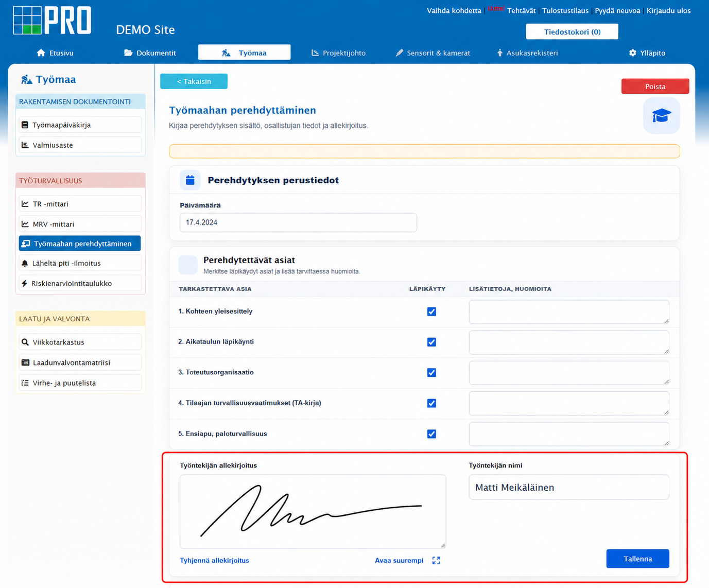The height and width of the screenshot is (588, 709).
Task: Open MRV -mittari sidebar item
Action: click(x=80, y=224)
